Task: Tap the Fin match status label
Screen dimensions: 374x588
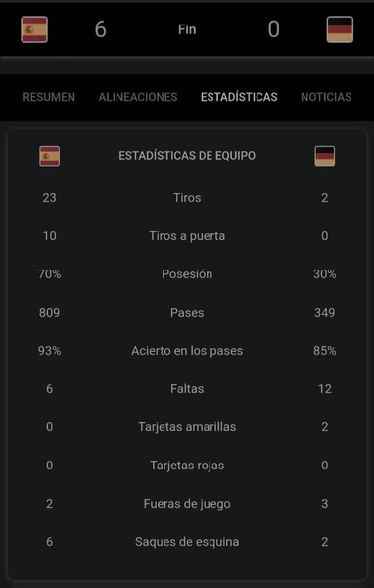Action: pyautogui.click(x=187, y=29)
